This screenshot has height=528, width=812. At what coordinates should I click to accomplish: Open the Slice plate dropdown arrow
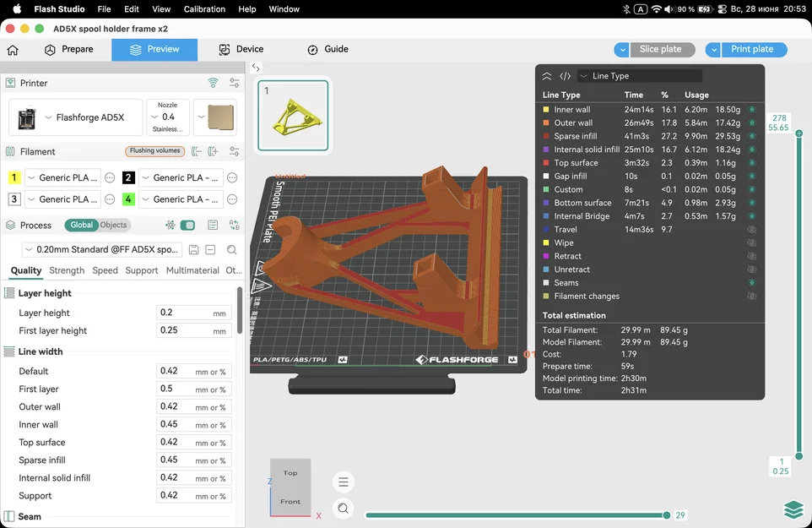pyautogui.click(x=622, y=50)
